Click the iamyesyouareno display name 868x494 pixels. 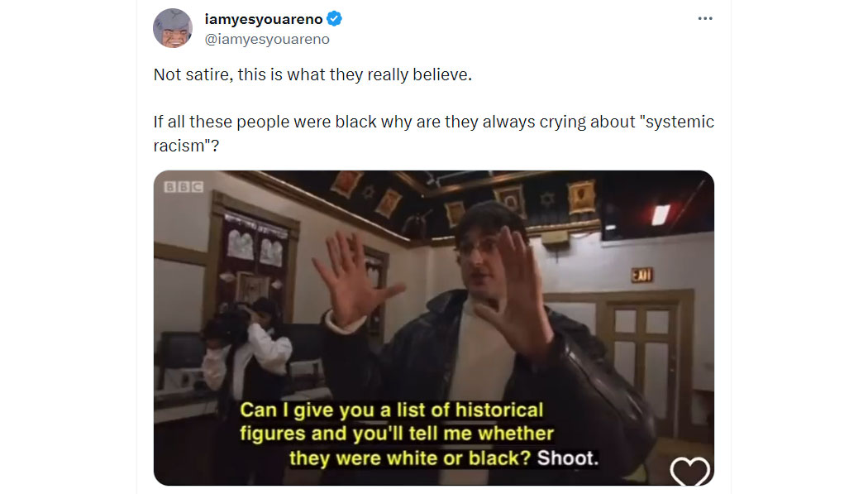[x=264, y=19]
